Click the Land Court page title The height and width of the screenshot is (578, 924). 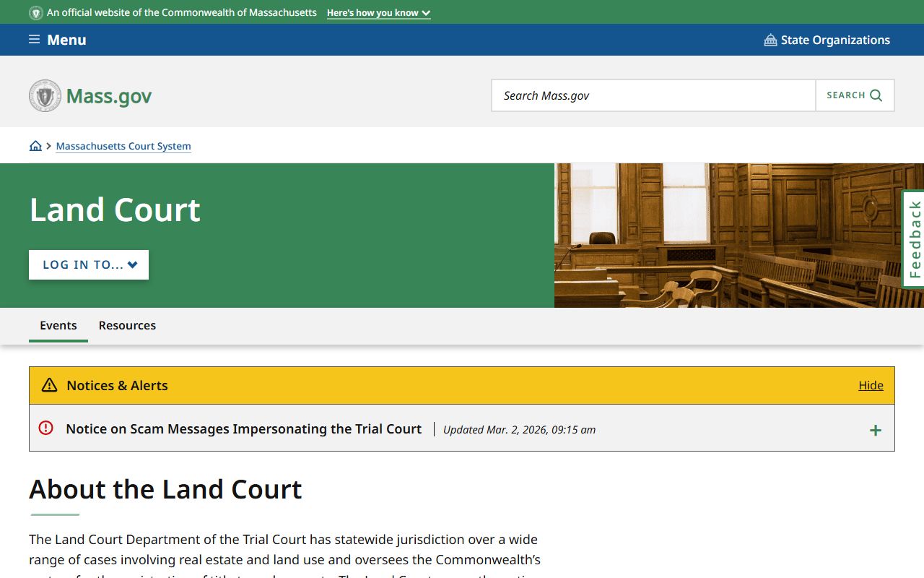115,210
